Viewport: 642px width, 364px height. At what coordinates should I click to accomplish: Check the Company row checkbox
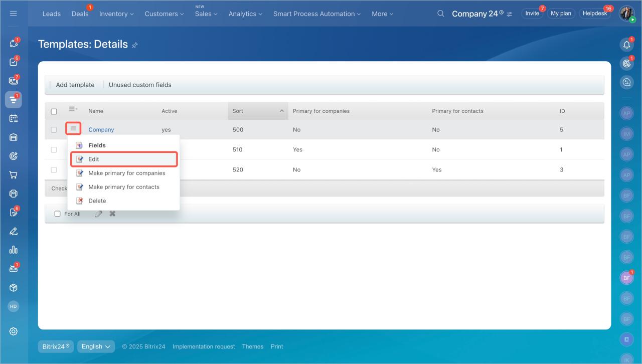point(54,130)
